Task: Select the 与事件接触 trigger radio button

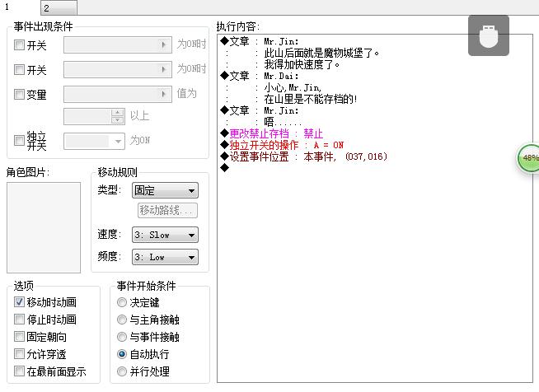Action: [x=122, y=337]
